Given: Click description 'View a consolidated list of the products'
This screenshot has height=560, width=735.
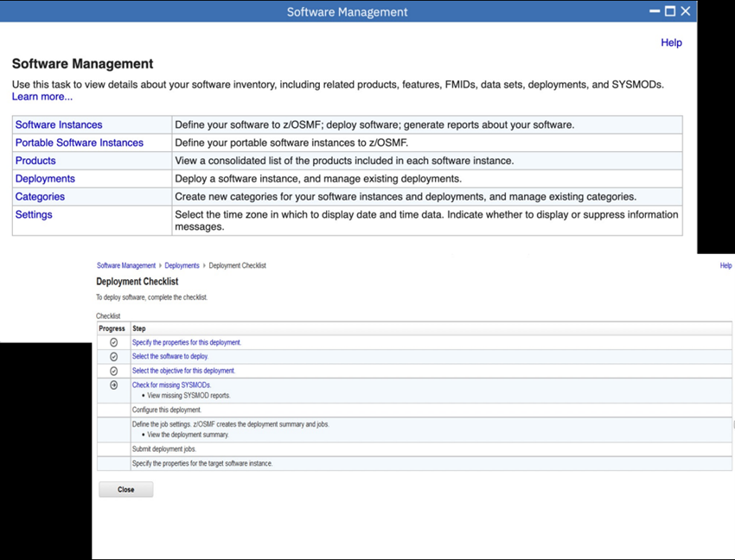Looking at the screenshot, I should [x=344, y=160].
